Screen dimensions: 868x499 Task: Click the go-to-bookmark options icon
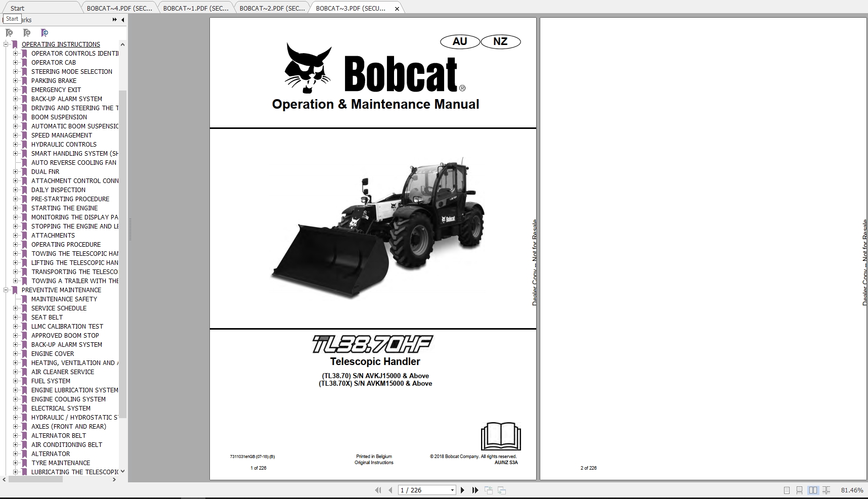click(45, 32)
